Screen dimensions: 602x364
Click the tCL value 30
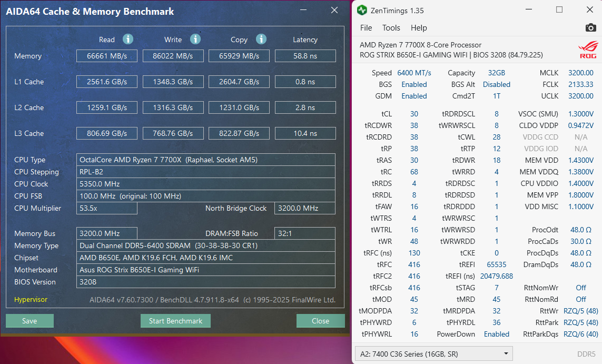(414, 114)
